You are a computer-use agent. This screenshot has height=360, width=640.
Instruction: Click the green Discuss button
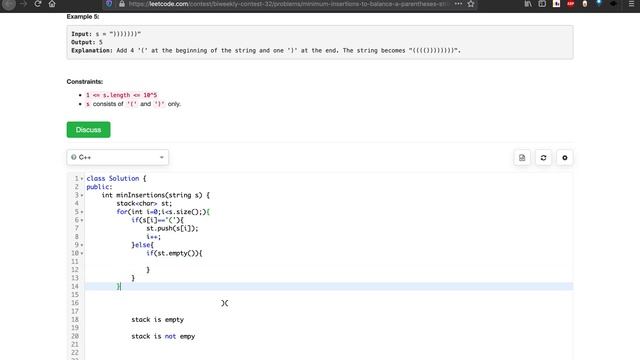pos(89,130)
